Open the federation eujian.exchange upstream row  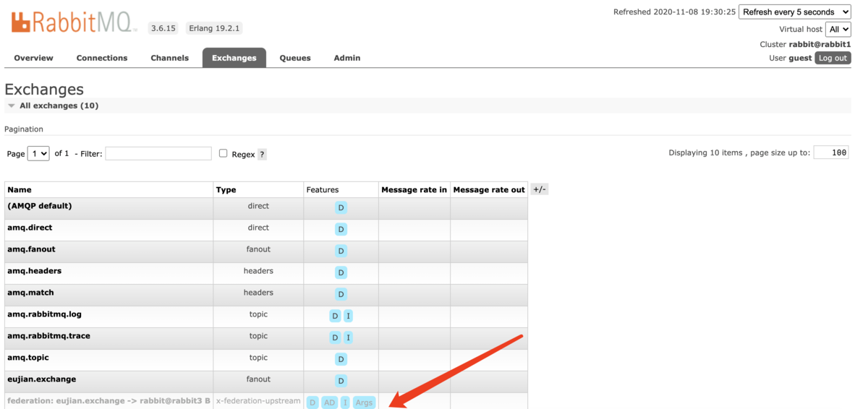point(109,401)
